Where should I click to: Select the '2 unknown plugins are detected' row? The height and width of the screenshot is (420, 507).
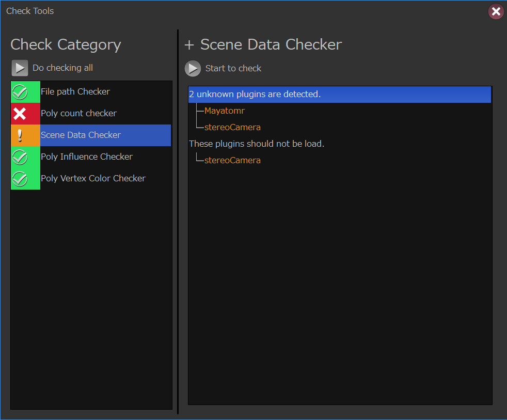click(x=255, y=95)
